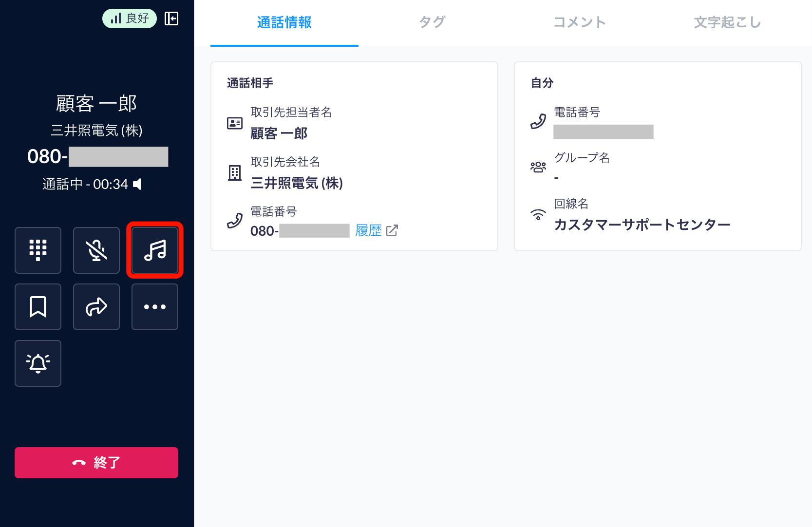Viewport: 812px width, 527px height.
Task: Click the phone icon in 自分 card
Action: click(x=538, y=121)
